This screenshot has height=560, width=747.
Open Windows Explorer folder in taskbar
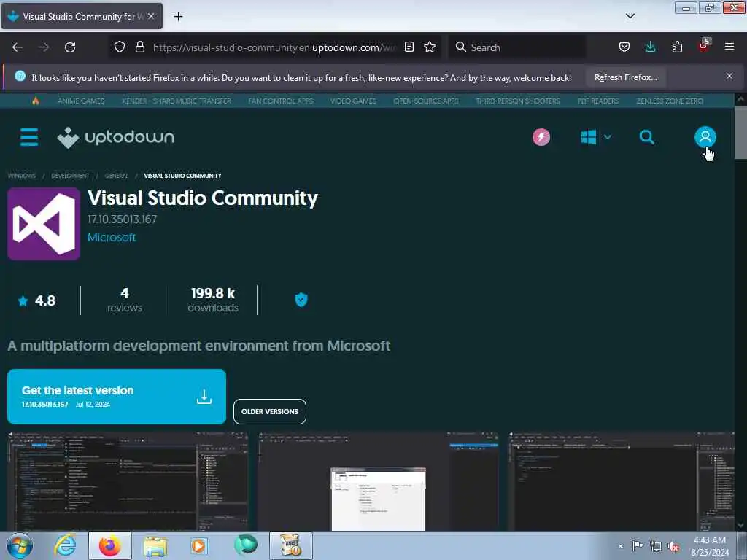pos(155,546)
